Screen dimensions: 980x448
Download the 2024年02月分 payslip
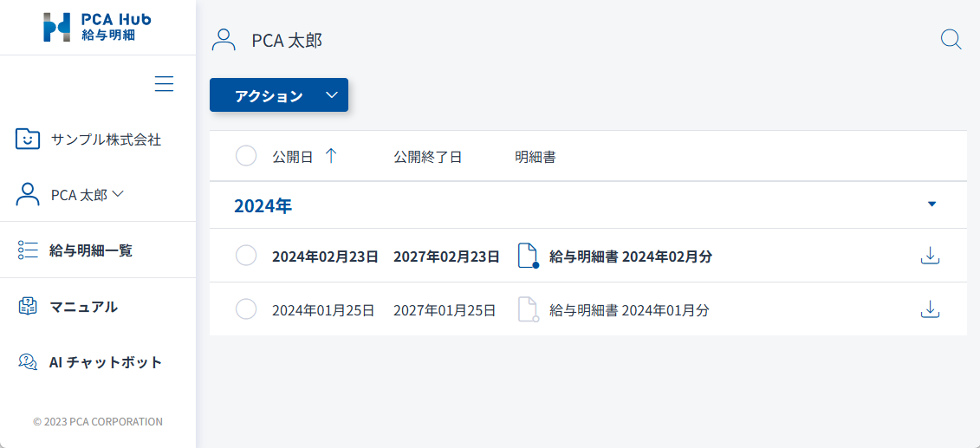[931, 256]
